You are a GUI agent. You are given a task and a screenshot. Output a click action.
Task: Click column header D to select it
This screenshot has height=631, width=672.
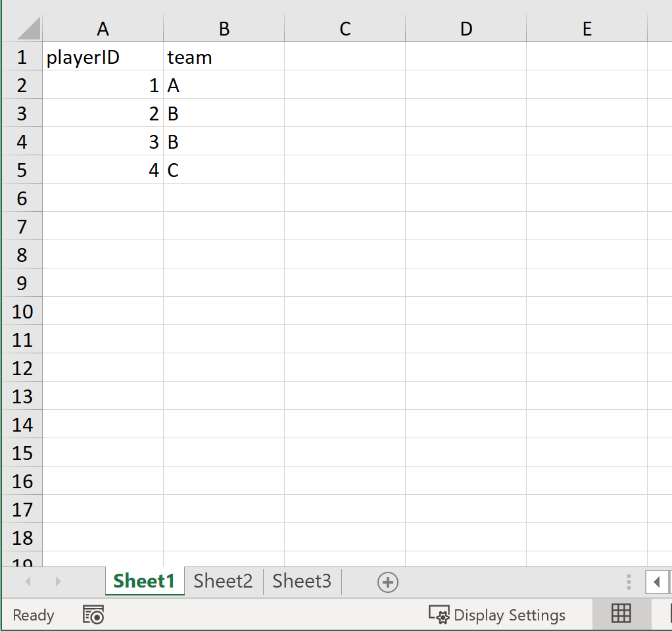(466, 28)
